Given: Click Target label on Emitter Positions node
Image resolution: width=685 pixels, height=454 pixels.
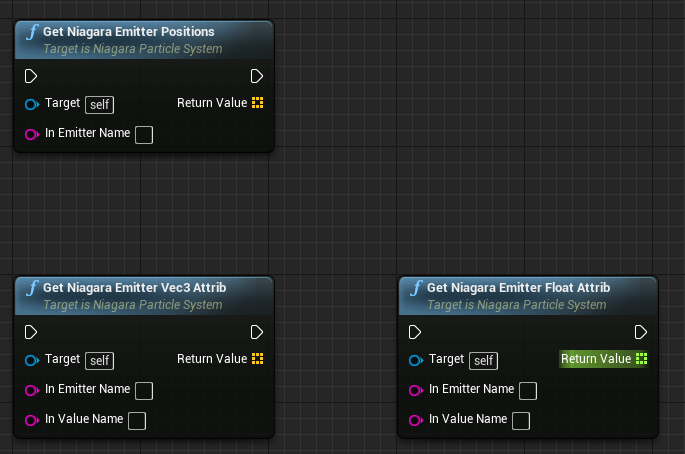Looking at the screenshot, I should pos(62,104).
